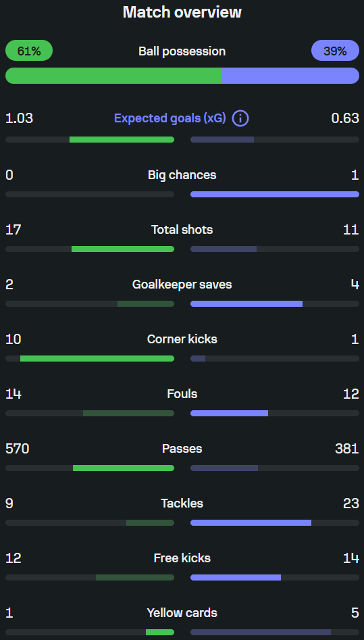Click the purple 39% possession badge
This screenshot has width=364, height=640.
click(335, 51)
